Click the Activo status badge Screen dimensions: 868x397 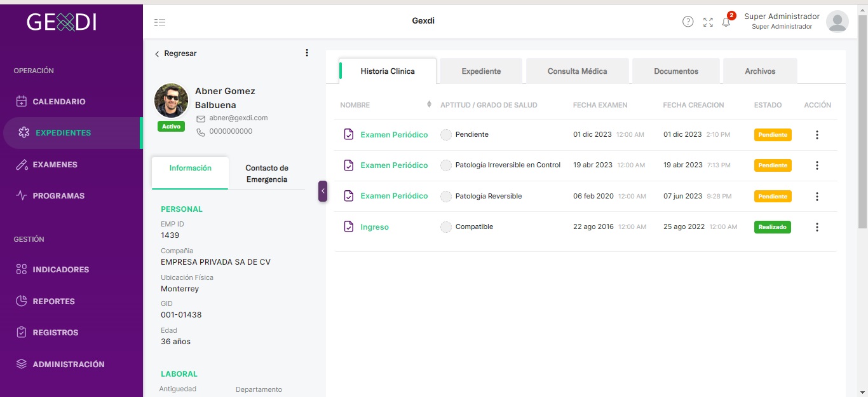[x=172, y=127]
